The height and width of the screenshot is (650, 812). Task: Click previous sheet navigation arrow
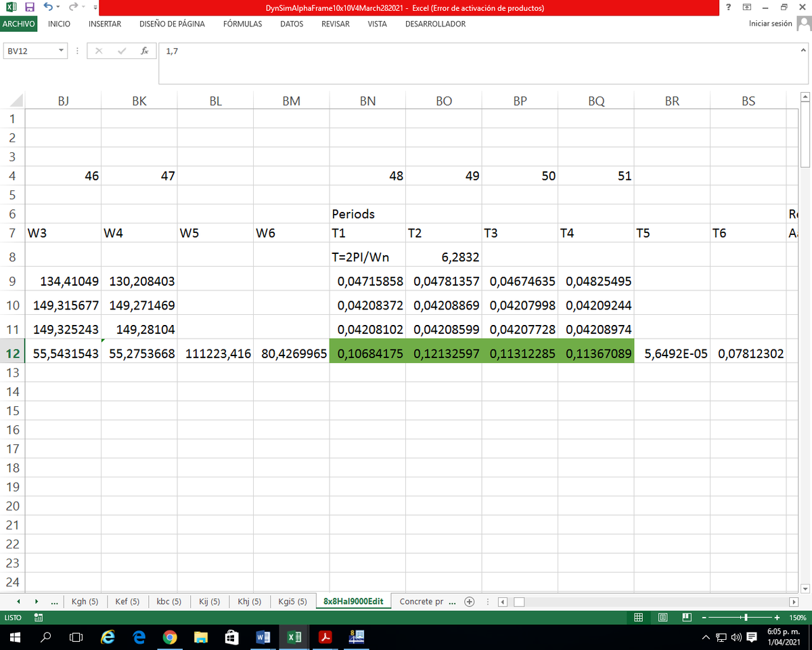click(18, 601)
